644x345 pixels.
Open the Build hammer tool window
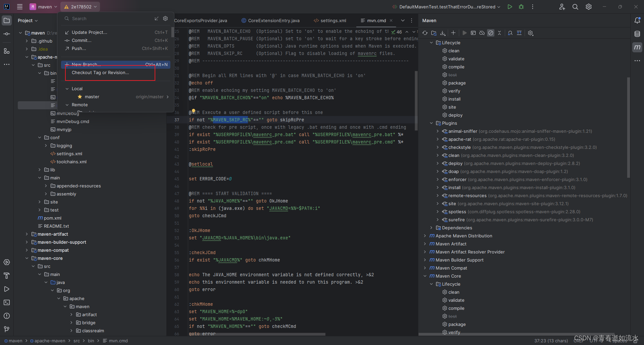coord(7,276)
